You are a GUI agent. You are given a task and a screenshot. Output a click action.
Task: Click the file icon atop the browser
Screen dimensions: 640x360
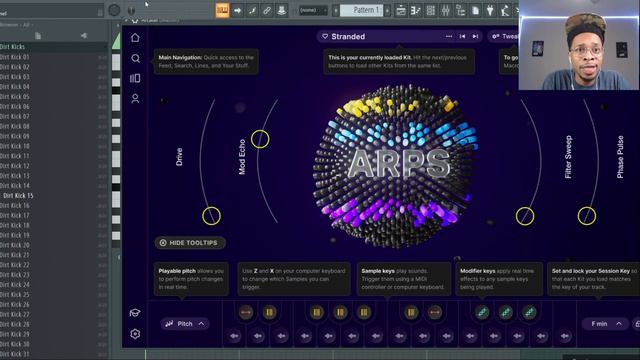38,36
